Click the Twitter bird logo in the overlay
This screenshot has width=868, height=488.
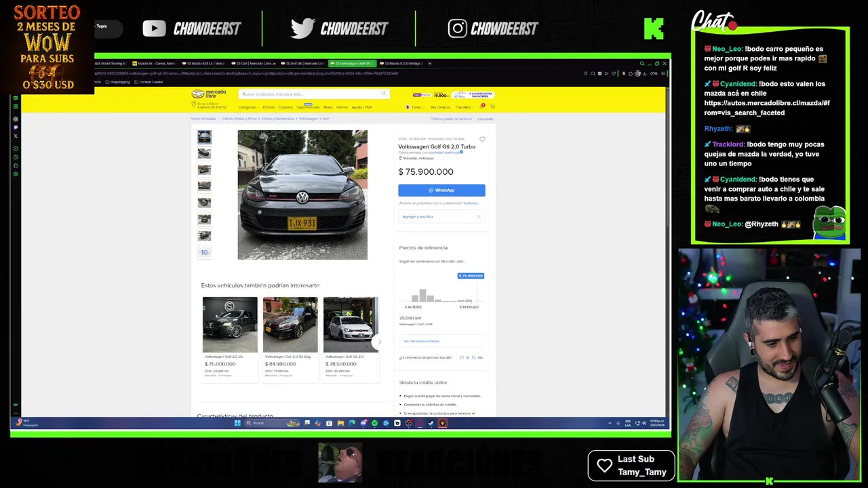302,28
